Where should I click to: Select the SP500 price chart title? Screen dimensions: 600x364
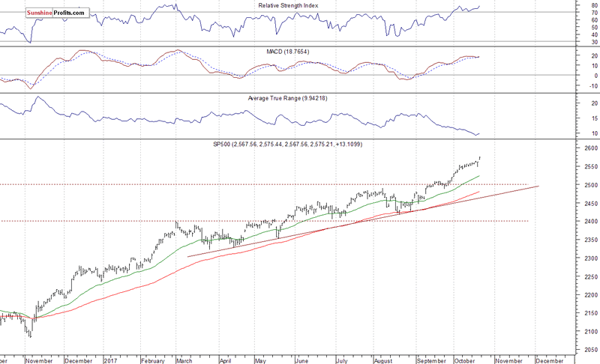(287, 144)
